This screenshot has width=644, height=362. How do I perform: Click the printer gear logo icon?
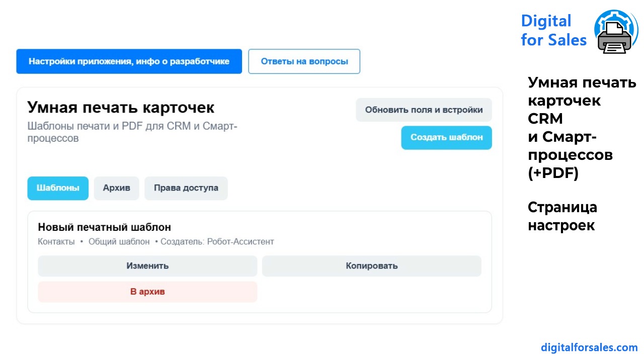pos(616,32)
